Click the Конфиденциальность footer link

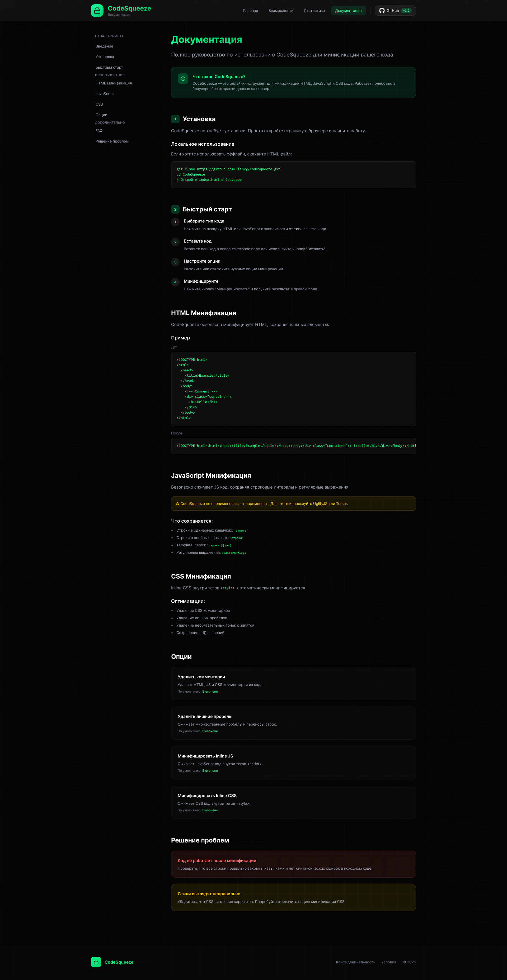(356, 962)
